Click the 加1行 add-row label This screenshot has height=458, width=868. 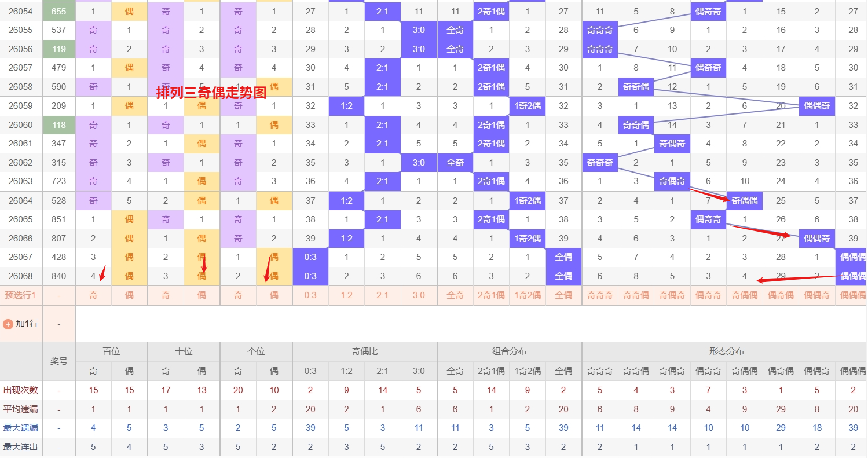click(27, 324)
